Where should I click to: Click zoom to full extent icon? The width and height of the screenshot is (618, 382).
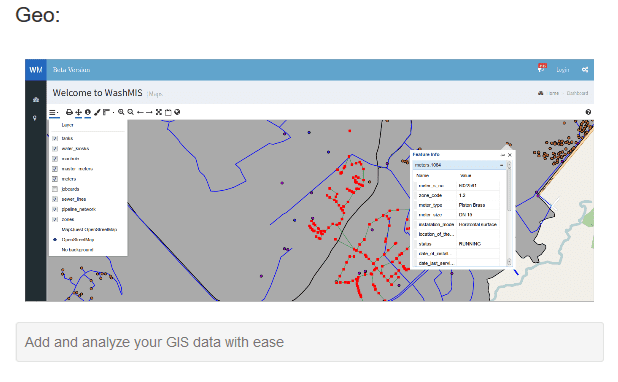159,112
